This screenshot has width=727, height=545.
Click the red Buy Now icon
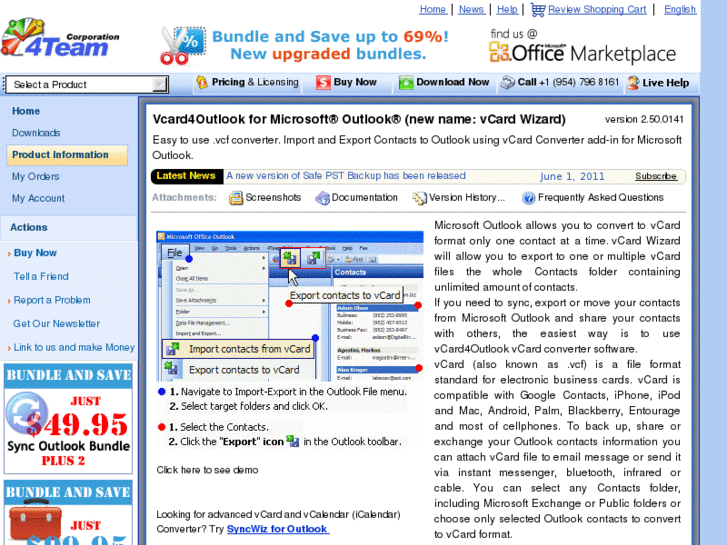(x=323, y=83)
